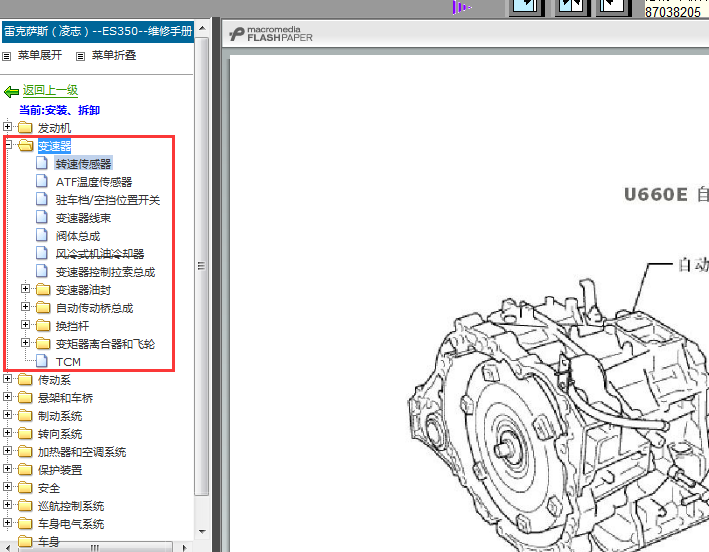This screenshot has width=709, height=552.
Task: Expand the 自动传动桥总成 subfolder
Action: pyautogui.click(x=25, y=307)
